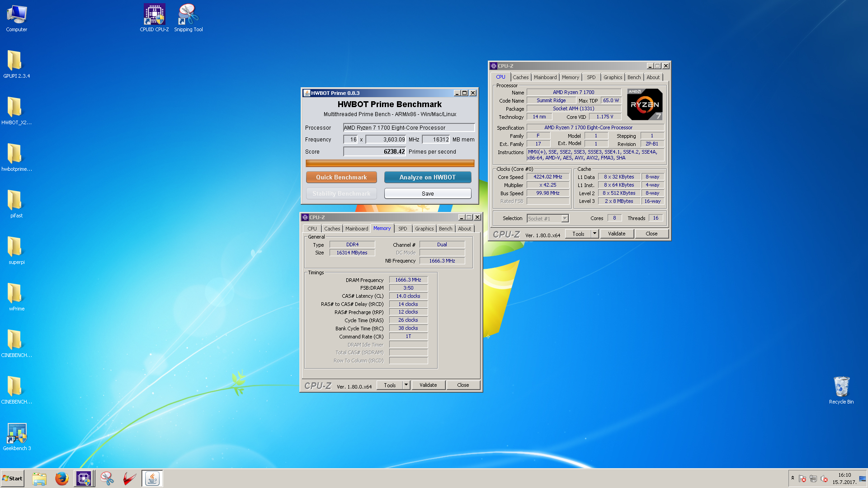Open the pifast folder
This screenshot has width=868, height=488.
[x=17, y=204]
